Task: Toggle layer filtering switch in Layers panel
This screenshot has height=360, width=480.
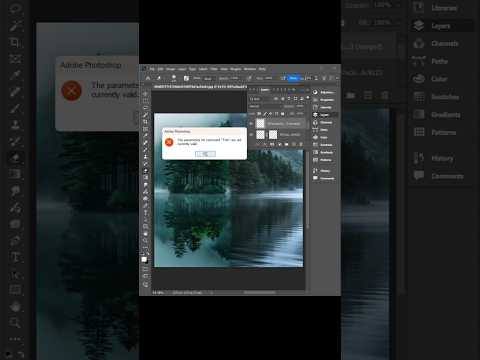Action: (308, 97)
